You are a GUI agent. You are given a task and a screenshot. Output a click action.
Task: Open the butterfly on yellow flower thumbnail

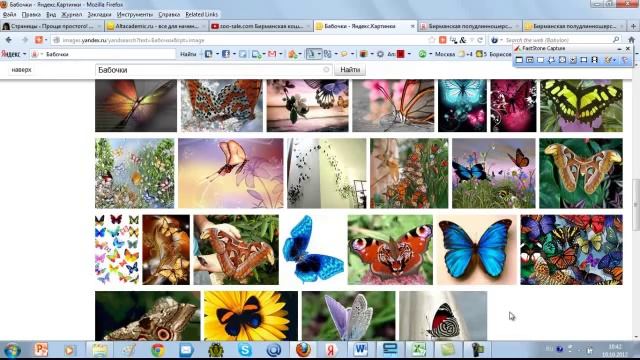click(x=251, y=316)
